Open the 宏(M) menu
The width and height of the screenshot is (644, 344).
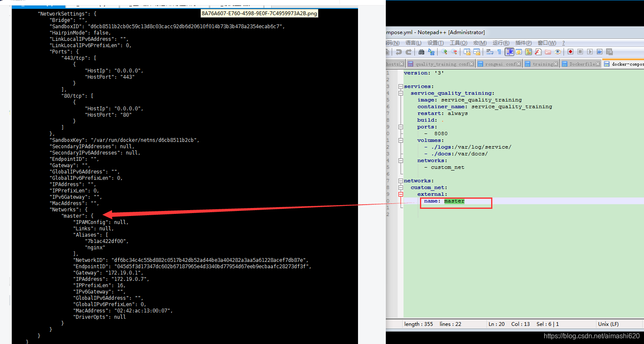click(480, 43)
